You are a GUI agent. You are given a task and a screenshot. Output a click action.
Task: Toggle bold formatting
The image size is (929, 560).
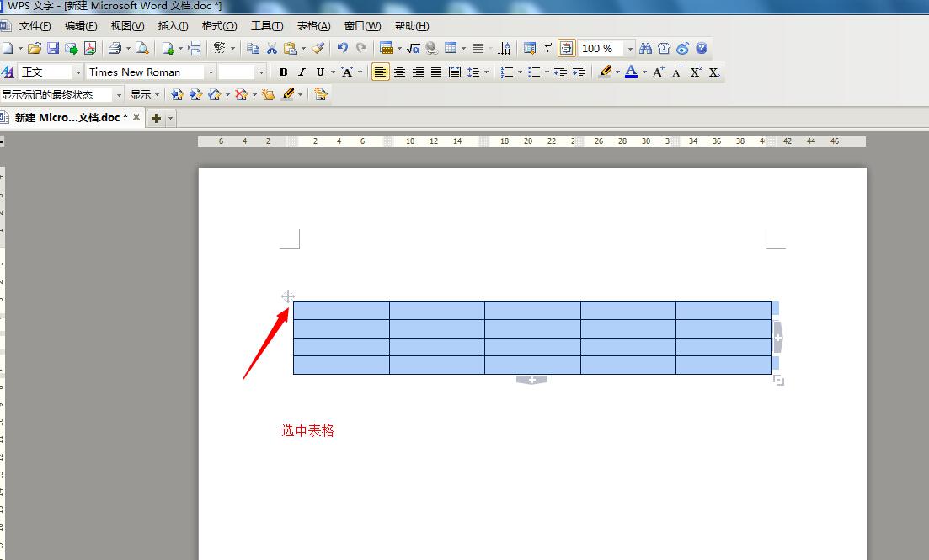283,72
